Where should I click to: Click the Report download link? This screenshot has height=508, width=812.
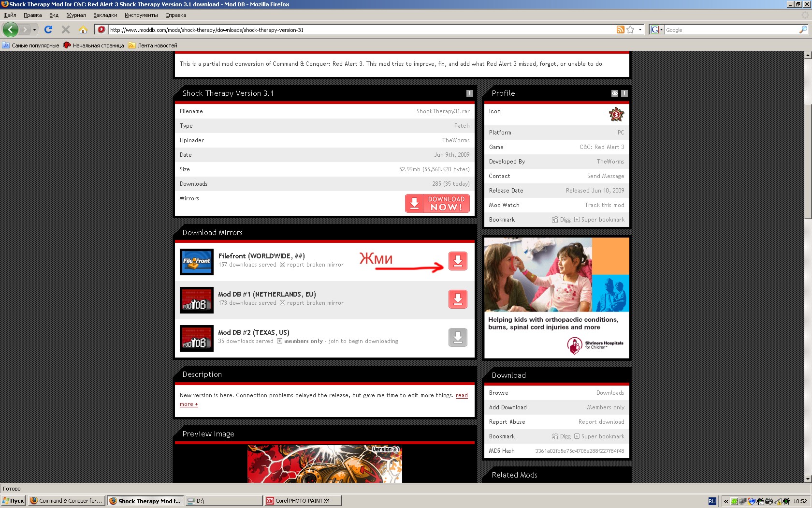[x=601, y=422]
